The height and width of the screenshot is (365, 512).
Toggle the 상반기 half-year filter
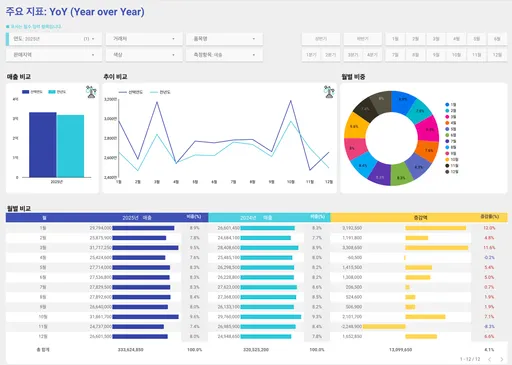point(321,39)
